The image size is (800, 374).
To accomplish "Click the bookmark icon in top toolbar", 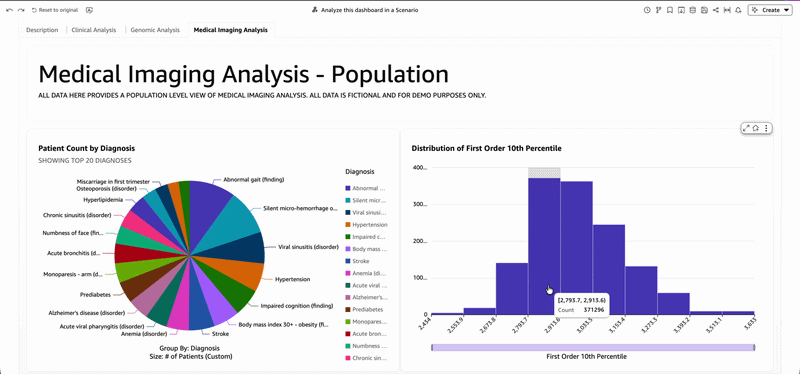I will 670,10.
